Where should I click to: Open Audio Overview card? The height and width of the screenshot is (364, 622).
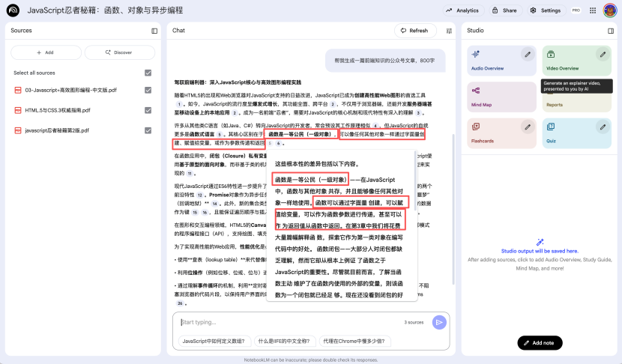tap(501, 61)
